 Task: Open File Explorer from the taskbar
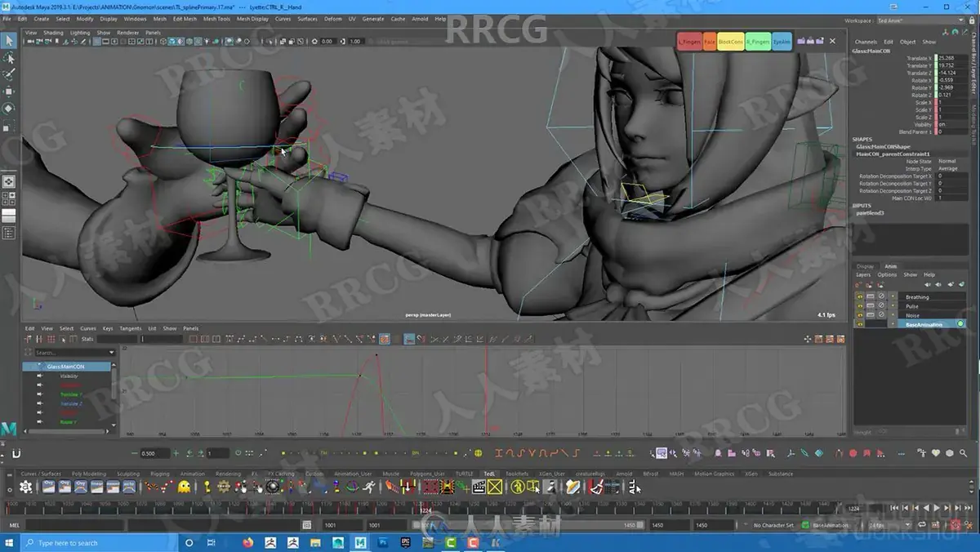click(315, 542)
